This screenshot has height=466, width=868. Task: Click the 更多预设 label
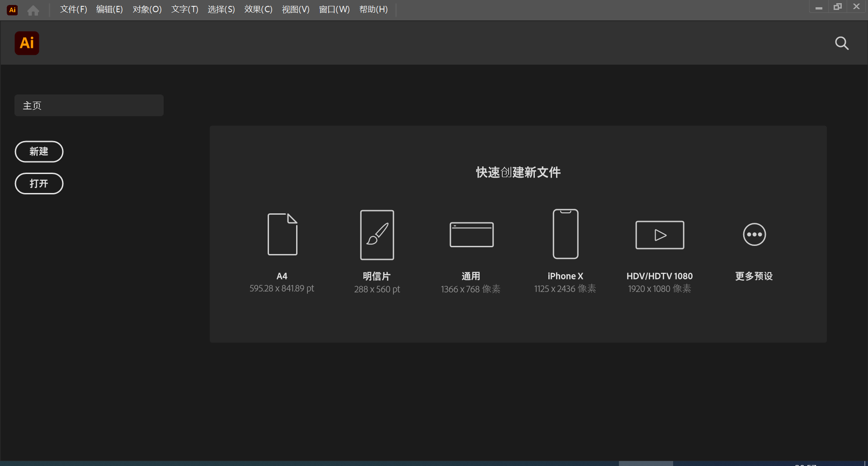[x=754, y=276]
